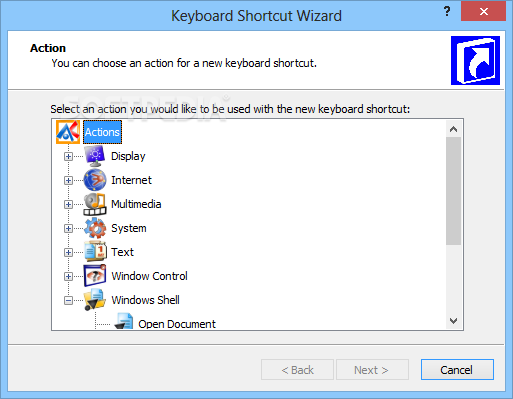
Task: Click the question mark help button
Action: pyautogui.click(x=447, y=12)
